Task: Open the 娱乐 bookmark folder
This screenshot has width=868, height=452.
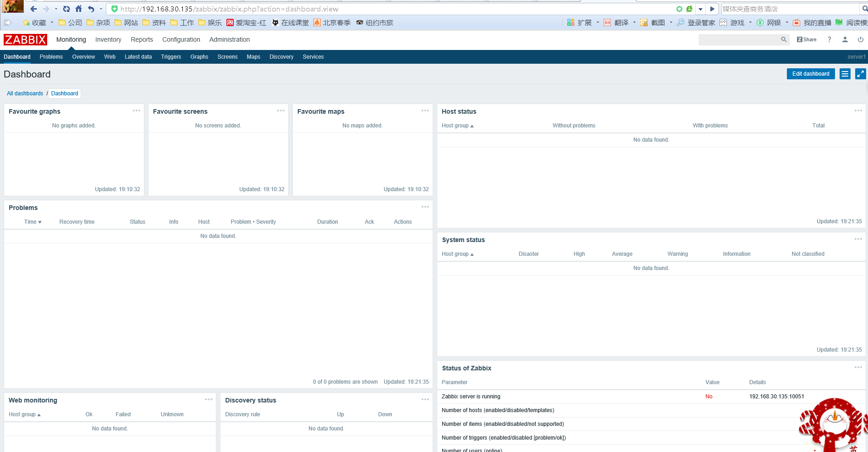Action: pos(210,22)
